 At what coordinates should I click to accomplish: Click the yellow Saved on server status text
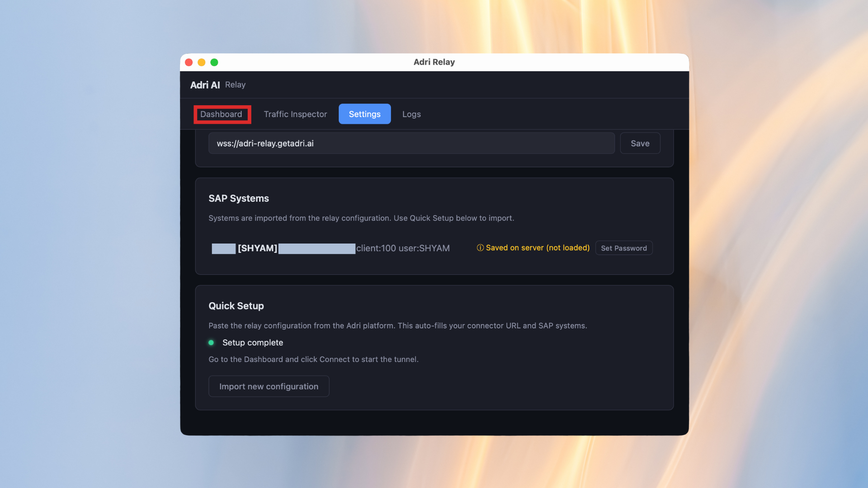coord(538,248)
